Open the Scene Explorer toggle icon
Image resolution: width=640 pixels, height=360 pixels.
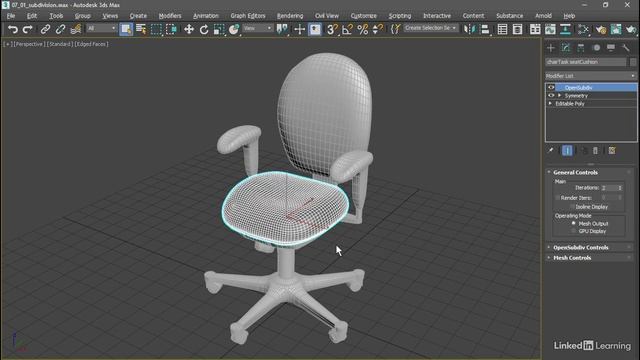pyautogui.click(x=502, y=29)
